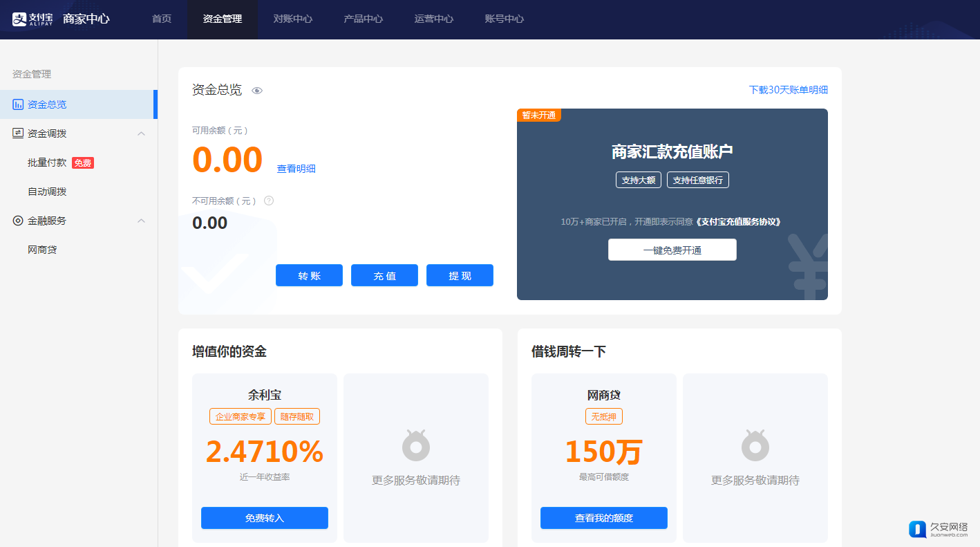Screen dimensions: 980x547
Task: Click the 查看明细 link next to balance
Action: tap(296, 169)
